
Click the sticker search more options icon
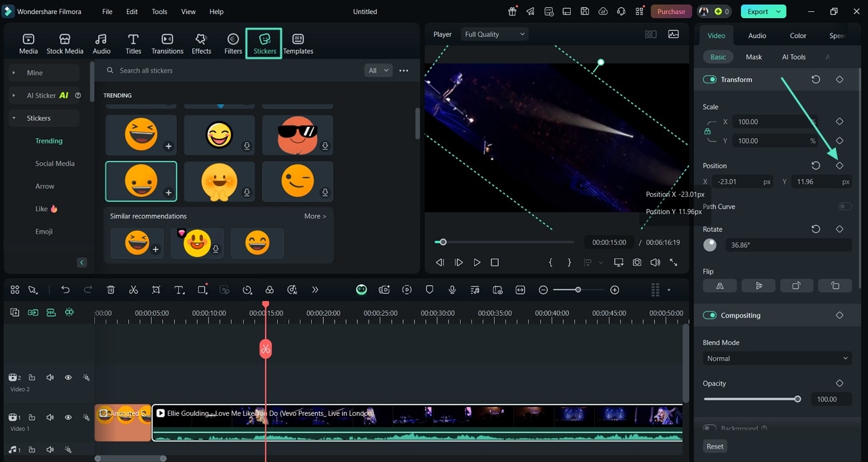[x=403, y=70]
